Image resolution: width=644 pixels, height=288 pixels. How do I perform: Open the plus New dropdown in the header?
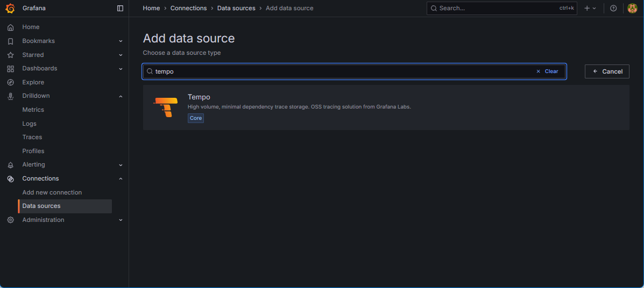point(590,8)
